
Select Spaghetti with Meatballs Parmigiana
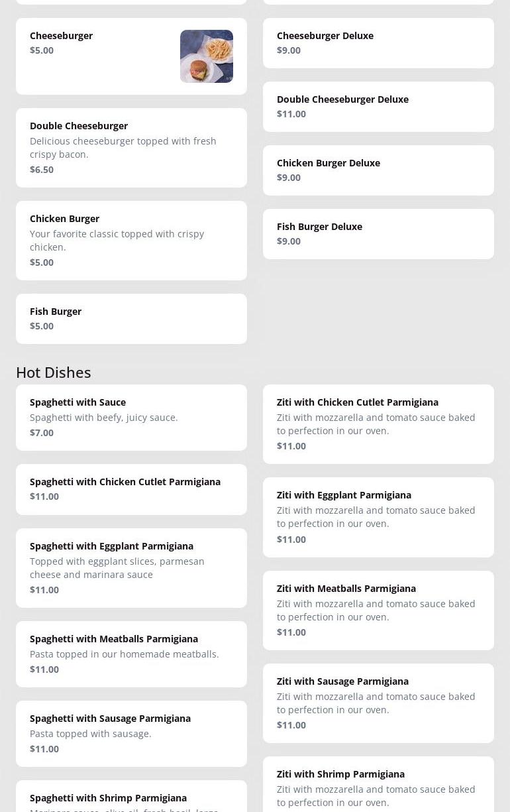coord(131,654)
